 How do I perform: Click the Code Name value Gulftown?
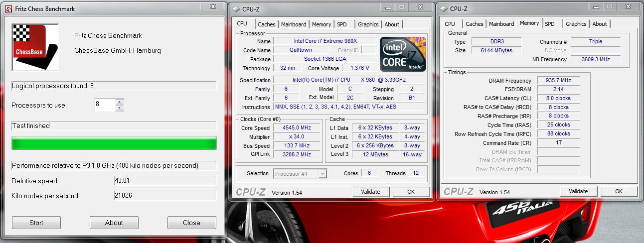(301, 50)
